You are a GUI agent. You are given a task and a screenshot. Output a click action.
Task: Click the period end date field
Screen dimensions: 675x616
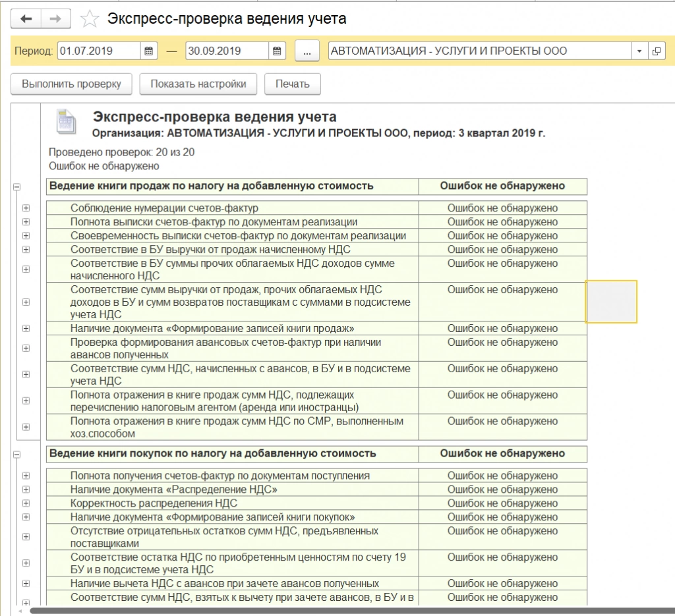tap(226, 51)
